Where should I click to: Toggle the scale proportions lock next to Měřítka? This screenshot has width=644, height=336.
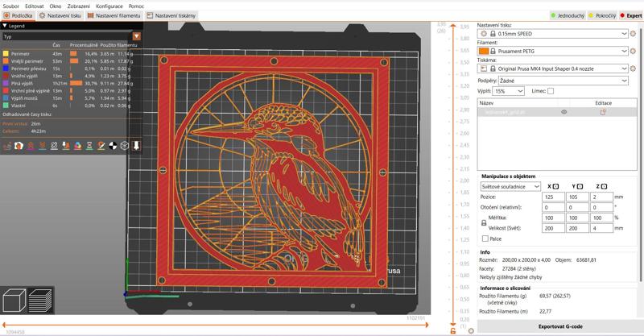click(484, 223)
